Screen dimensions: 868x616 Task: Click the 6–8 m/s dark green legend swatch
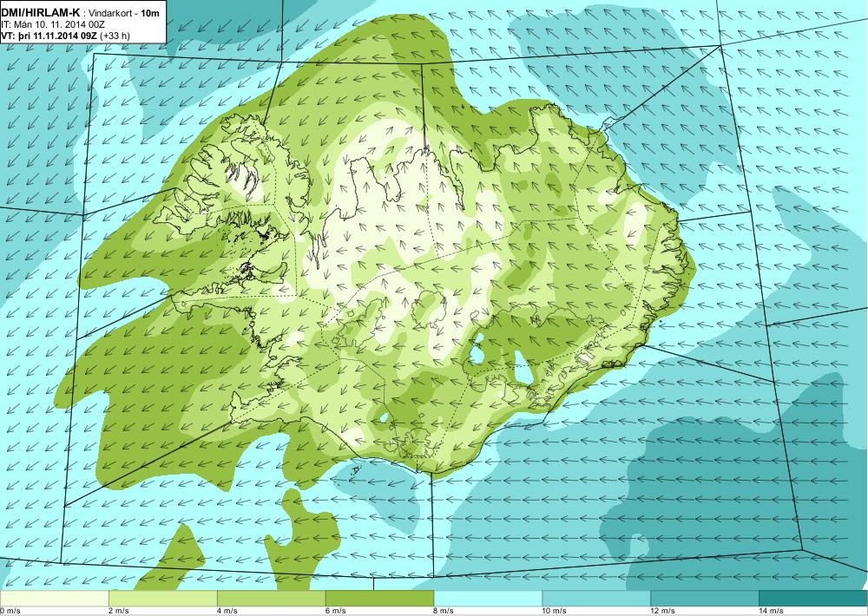click(x=380, y=598)
